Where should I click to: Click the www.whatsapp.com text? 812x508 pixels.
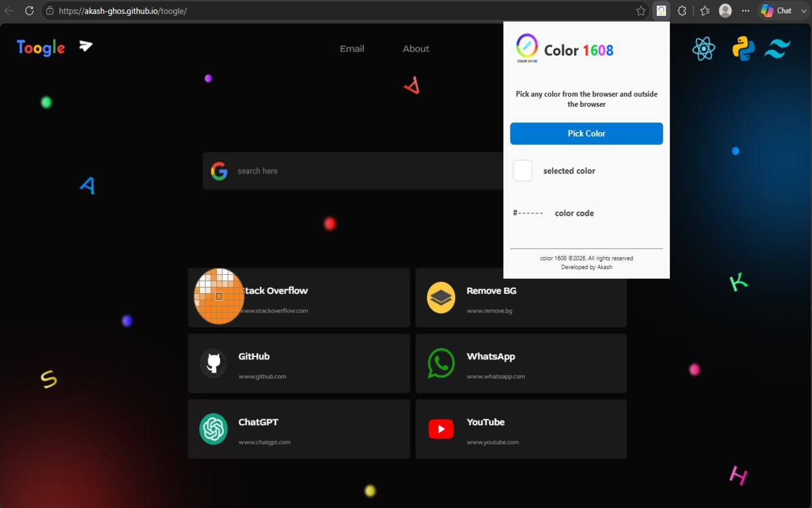496,377
